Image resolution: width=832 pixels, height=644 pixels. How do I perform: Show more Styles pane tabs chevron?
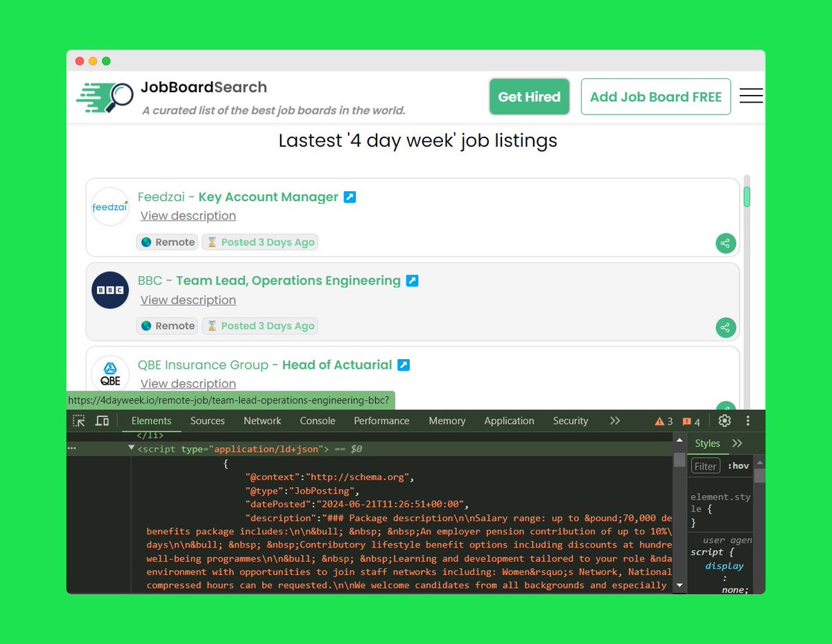[737, 443]
